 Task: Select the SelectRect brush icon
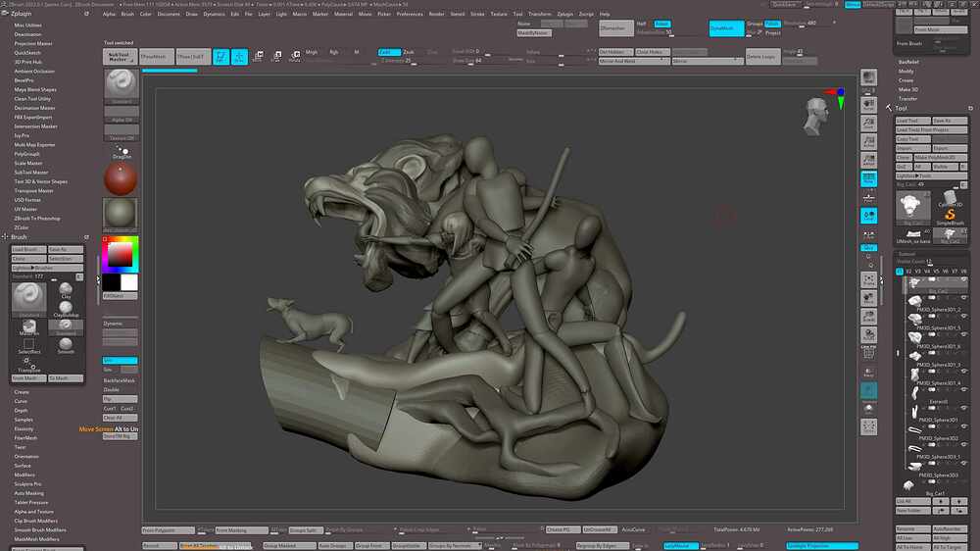pos(28,345)
